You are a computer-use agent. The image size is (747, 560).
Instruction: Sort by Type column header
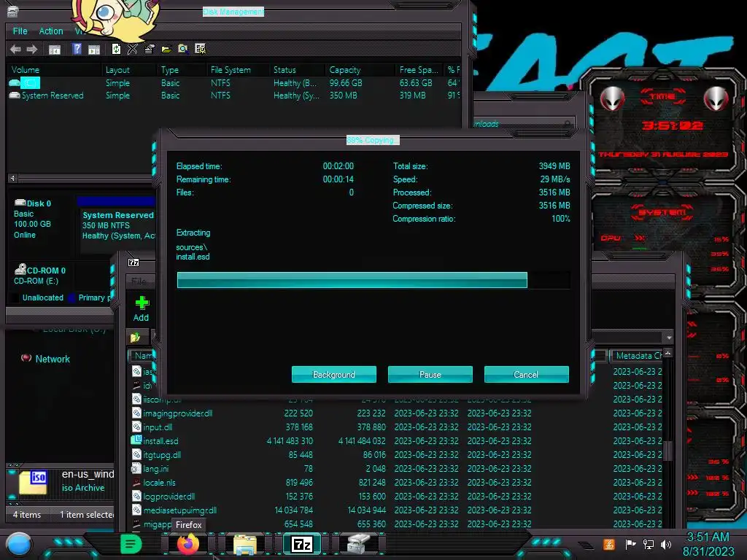(x=182, y=70)
